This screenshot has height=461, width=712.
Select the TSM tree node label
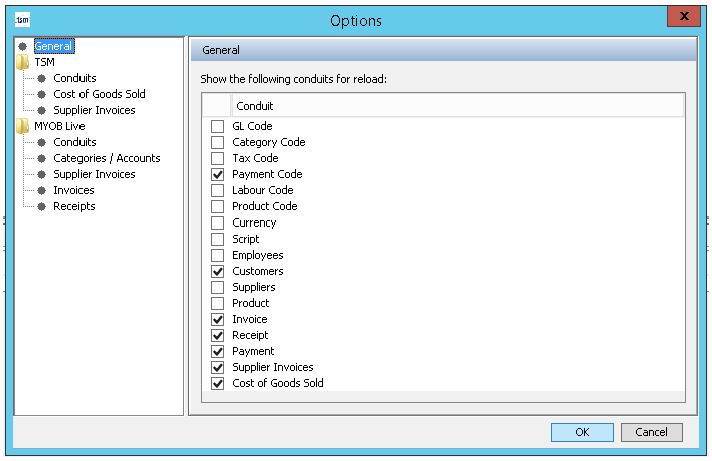[x=45, y=62]
